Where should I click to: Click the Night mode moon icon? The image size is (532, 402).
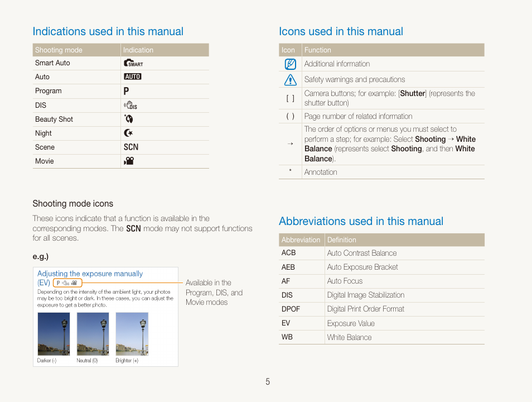128,133
